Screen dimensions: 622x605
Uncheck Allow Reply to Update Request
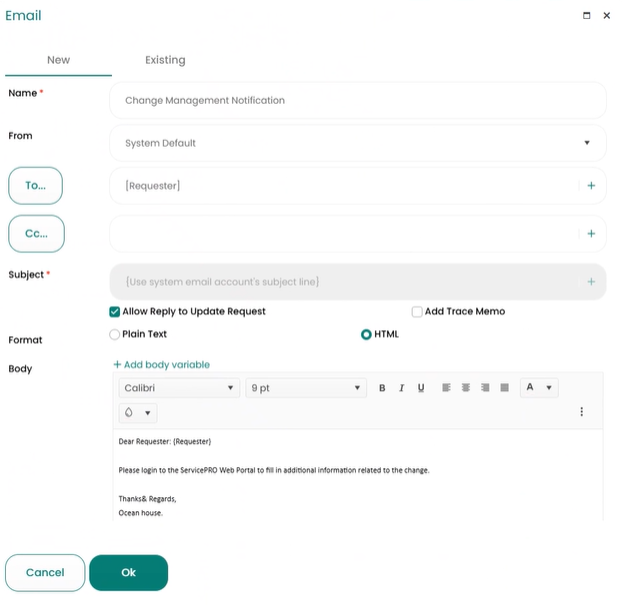tap(115, 312)
